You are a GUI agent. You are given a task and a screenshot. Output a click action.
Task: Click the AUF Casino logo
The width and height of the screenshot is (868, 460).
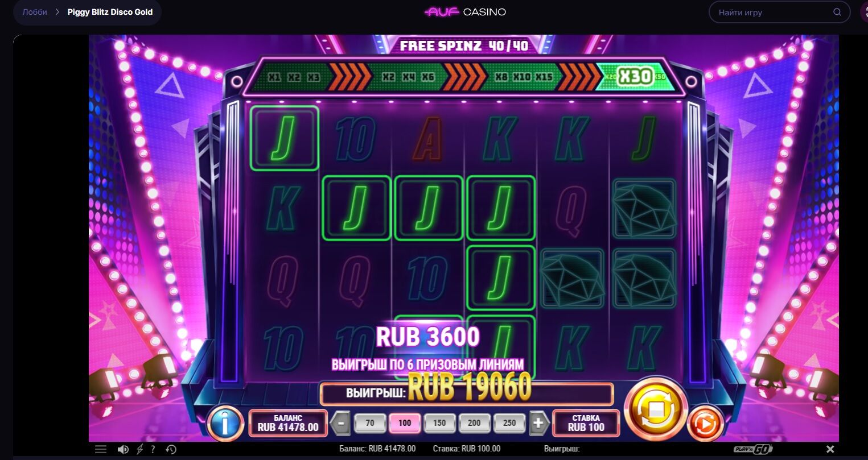(x=465, y=12)
